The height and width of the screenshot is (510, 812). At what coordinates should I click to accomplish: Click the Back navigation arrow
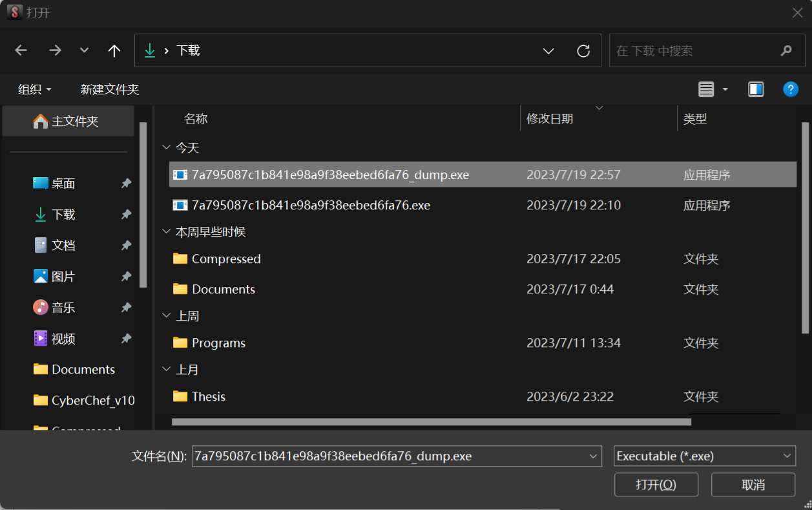21,50
